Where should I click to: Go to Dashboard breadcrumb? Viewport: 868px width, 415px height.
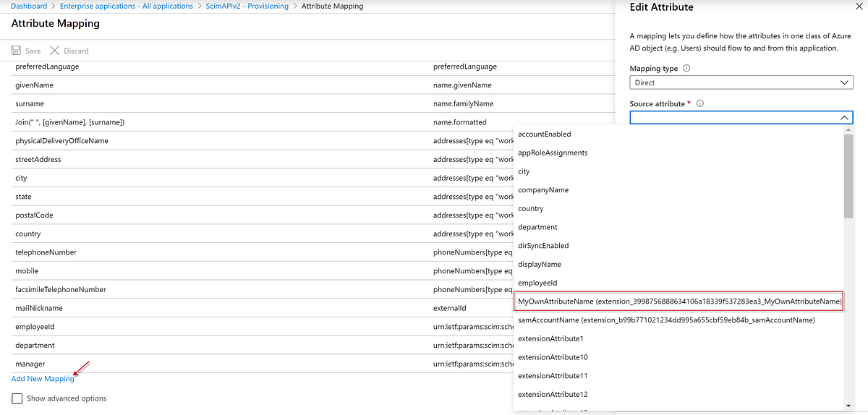tap(29, 6)
